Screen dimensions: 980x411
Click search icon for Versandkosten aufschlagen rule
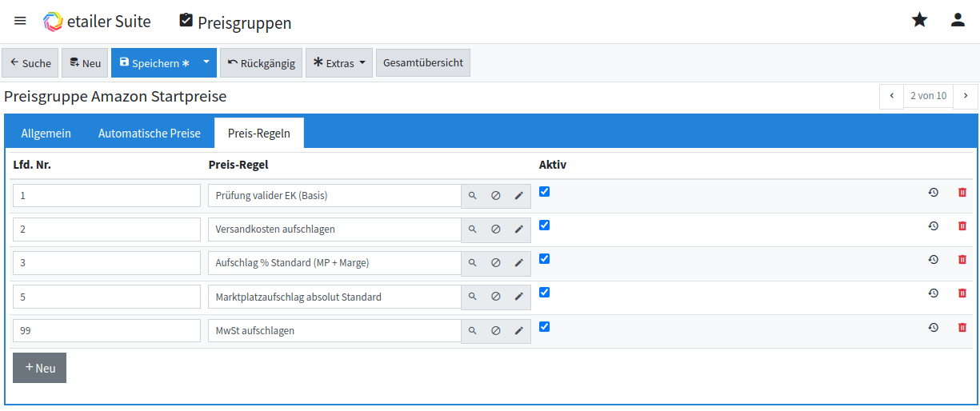pyautogui.click(x=472, y=229)
